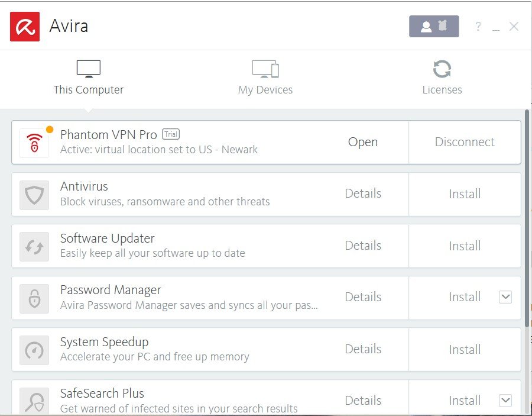Disconnect the Phantom VPN Pro connection
This screenshot has height=416, width=532.
pos(465,142)
